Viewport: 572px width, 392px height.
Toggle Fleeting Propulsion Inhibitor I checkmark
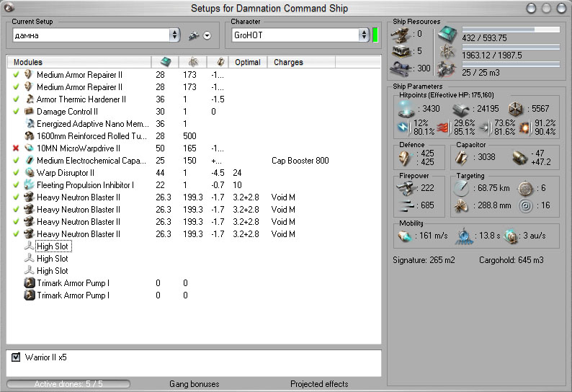pyautogui.click(x=16, y=184)
